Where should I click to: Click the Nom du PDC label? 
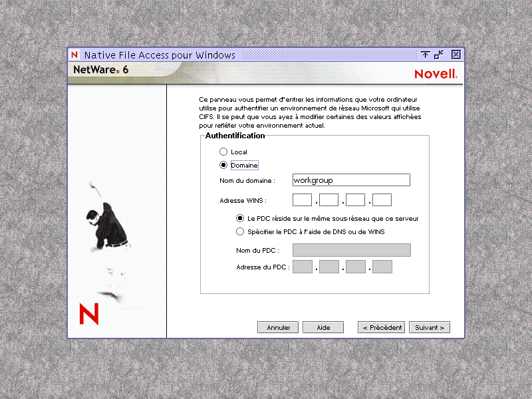257,251
